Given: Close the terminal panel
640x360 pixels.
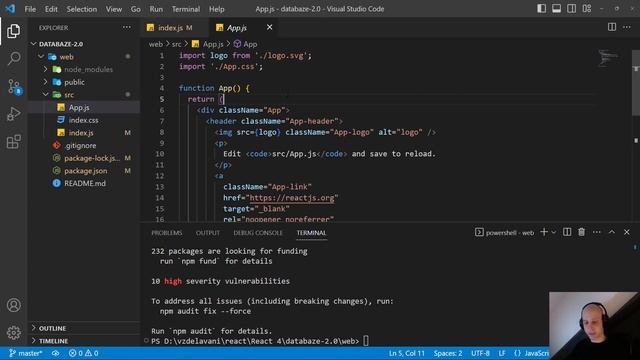Looking at the screenshot, I should [x=627, y=232].
